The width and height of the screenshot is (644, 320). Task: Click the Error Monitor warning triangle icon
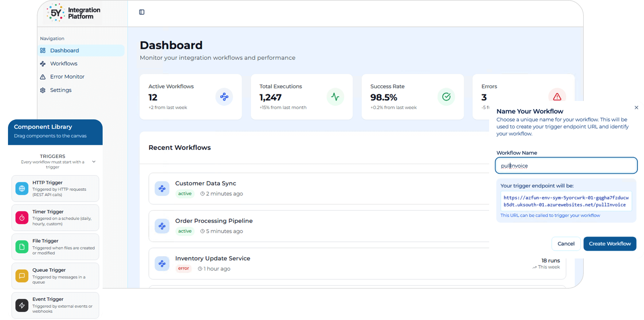pos(43,77)
